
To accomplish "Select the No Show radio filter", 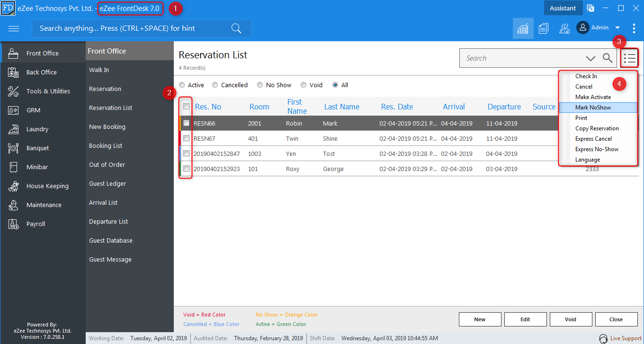I will (x=260, y=85).
